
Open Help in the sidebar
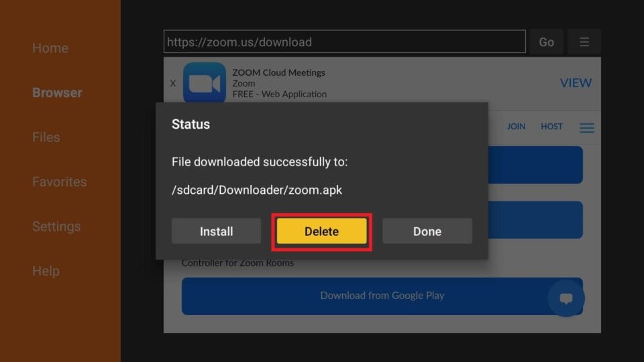tap(46, 271)
